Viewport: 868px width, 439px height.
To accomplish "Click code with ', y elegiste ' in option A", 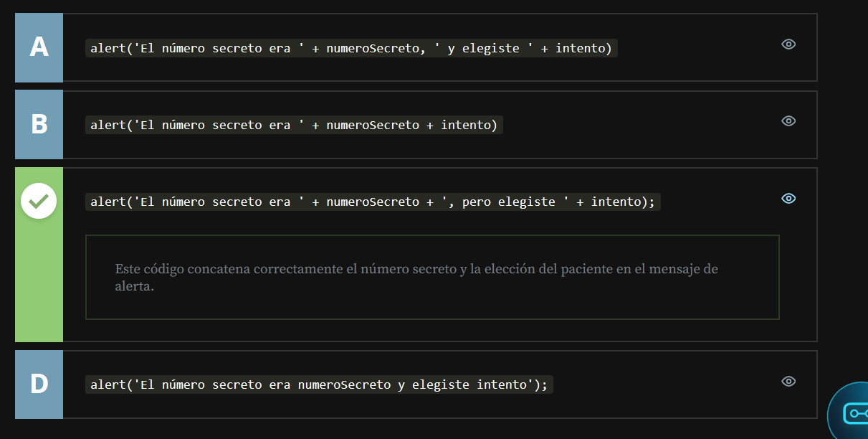I will point(351,48).
